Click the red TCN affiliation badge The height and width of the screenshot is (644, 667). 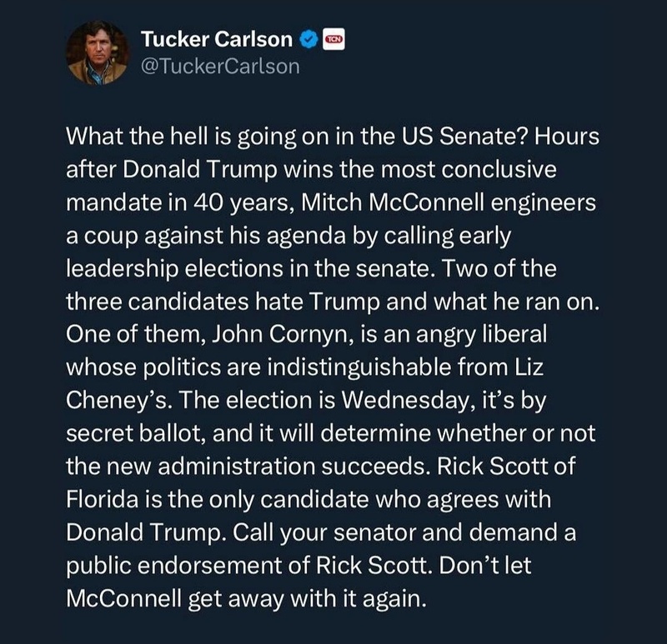click(x=333, y=38)
